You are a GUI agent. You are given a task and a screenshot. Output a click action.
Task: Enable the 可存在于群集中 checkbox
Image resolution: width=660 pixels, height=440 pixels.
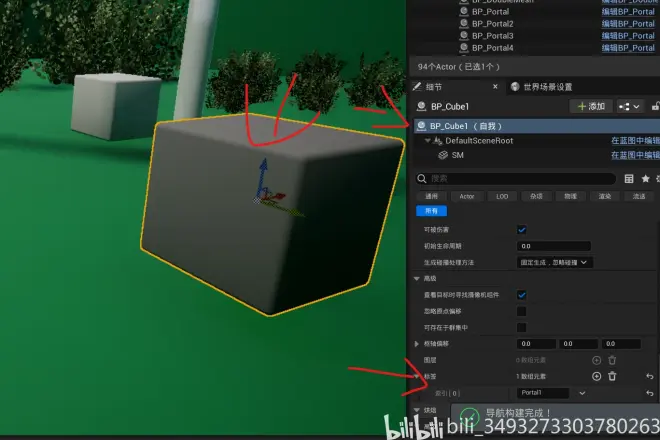coord(522,328)
